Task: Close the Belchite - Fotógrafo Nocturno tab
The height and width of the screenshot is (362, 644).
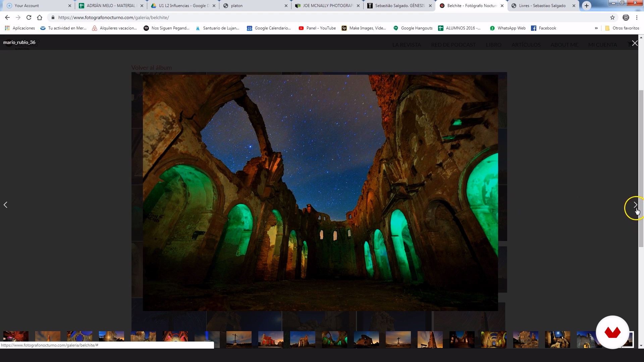Action: coord(502,6)
